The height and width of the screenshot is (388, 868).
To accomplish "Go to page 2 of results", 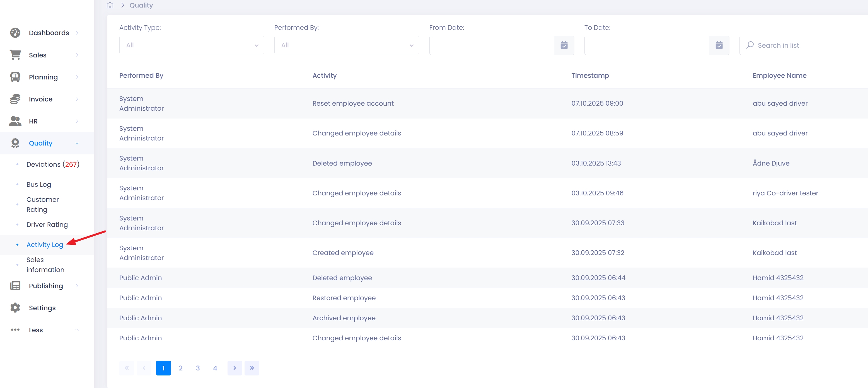I will click(x=181, y=368).
